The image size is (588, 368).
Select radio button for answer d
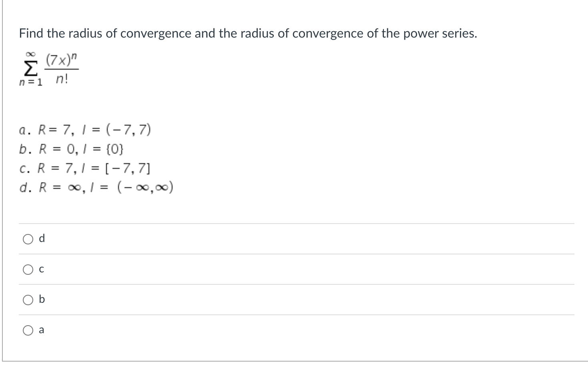(x=28, y=239)
